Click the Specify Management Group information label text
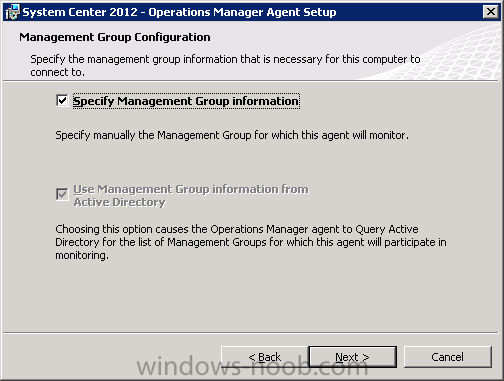The image size is (504, 381). coord(186,101)
